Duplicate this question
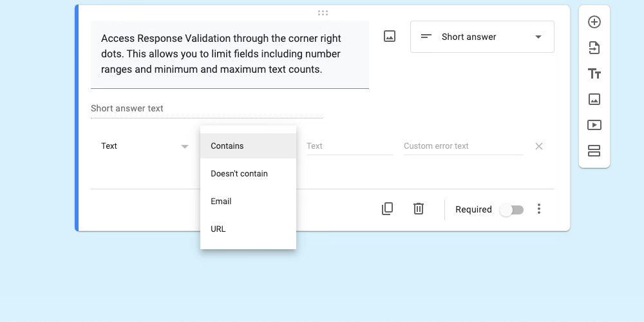Viewport: 644px width, 322px height. (387, 209)
